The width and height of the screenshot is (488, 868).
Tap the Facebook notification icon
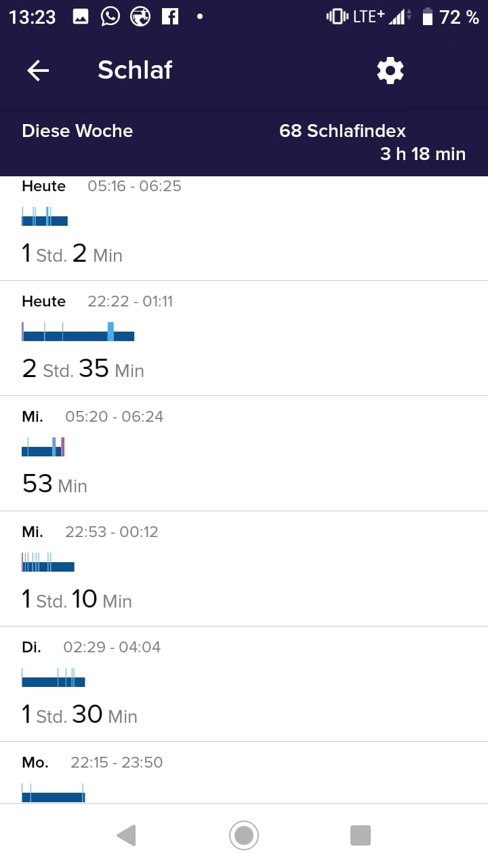(169, 17)
